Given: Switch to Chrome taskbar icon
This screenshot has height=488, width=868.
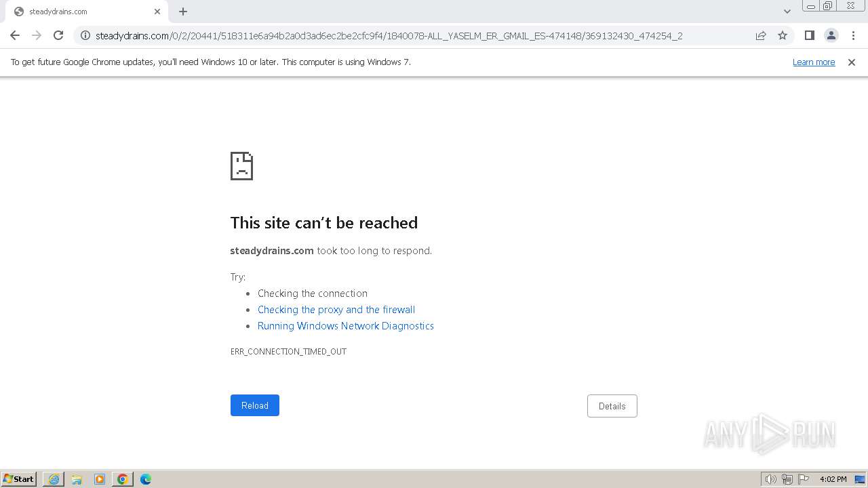Looking at the screenshot, I should [123, 479].
